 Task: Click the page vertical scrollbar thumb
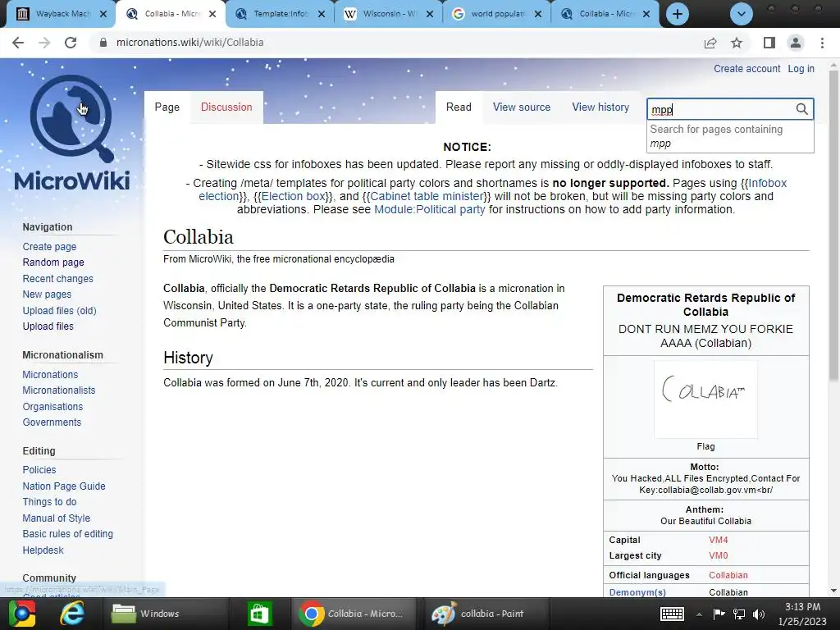click(833, 226)
